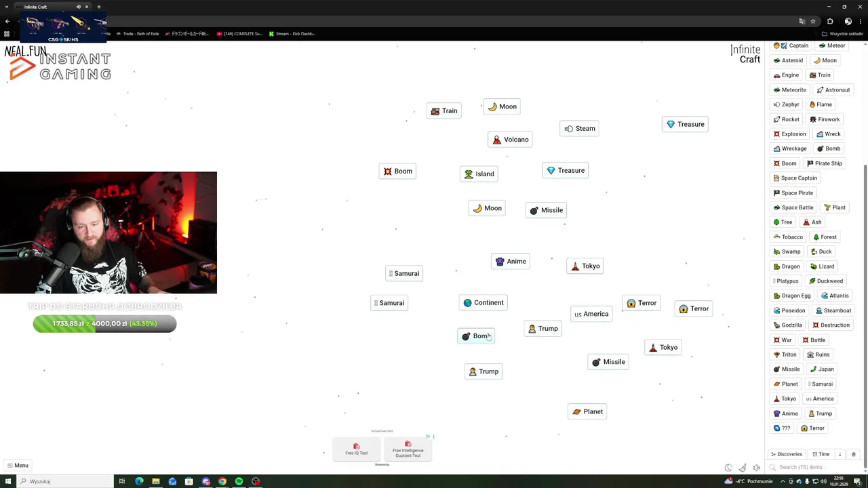
Task: Mute game sound with the speaker icon
Action: pos(756,468)
